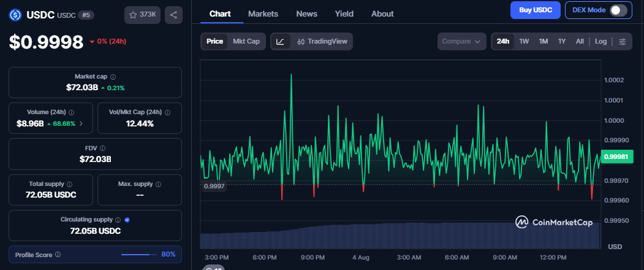Toggle DEX Mode switch

coord(618,10)
